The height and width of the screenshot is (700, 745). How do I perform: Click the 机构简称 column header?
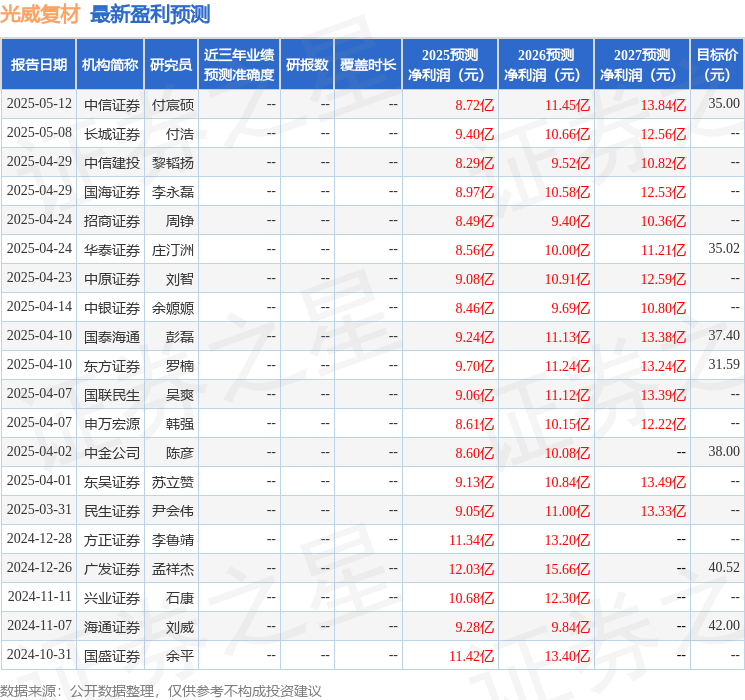coord(110,65)
